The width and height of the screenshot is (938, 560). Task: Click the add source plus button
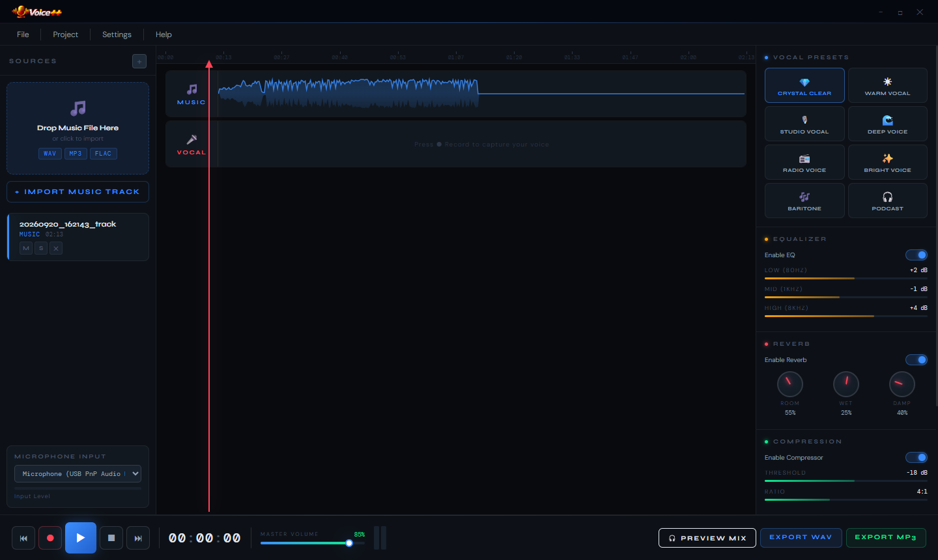[x=139, y=61]
